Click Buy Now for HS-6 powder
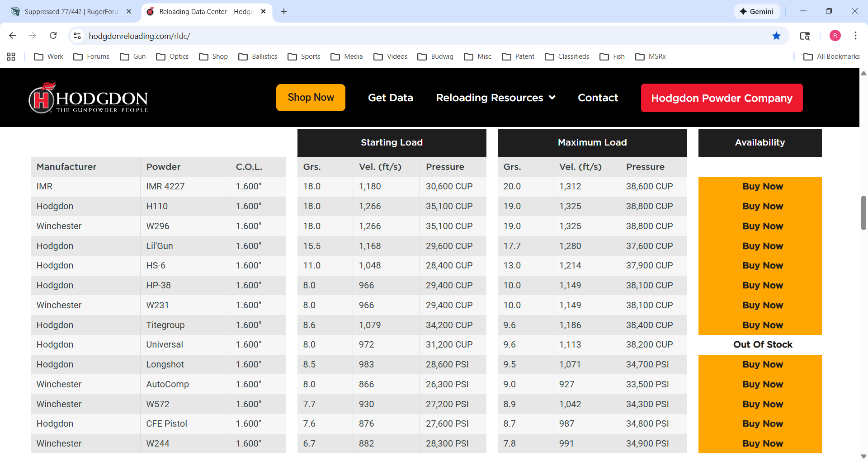 click(762, 266)
